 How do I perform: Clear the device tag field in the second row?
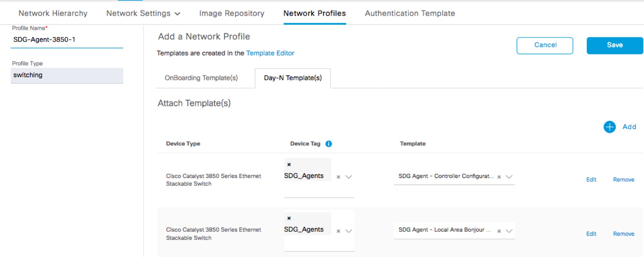point(338,231)
